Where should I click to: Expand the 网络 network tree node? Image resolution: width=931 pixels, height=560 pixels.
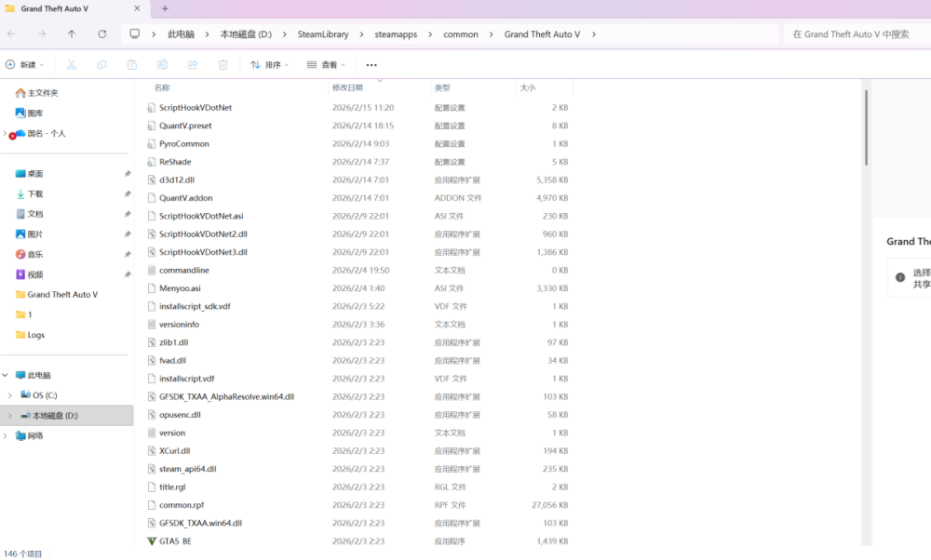(x=6, y=435)
